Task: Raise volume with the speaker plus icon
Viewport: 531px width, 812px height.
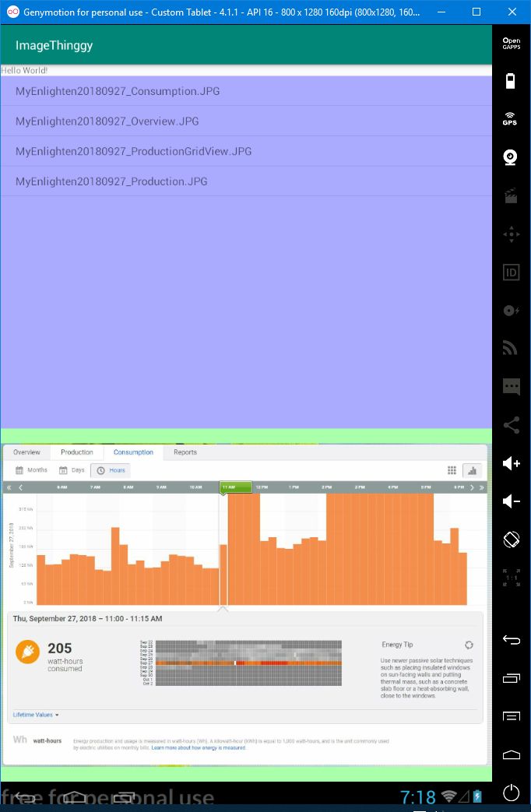Action: pos(511,463)
